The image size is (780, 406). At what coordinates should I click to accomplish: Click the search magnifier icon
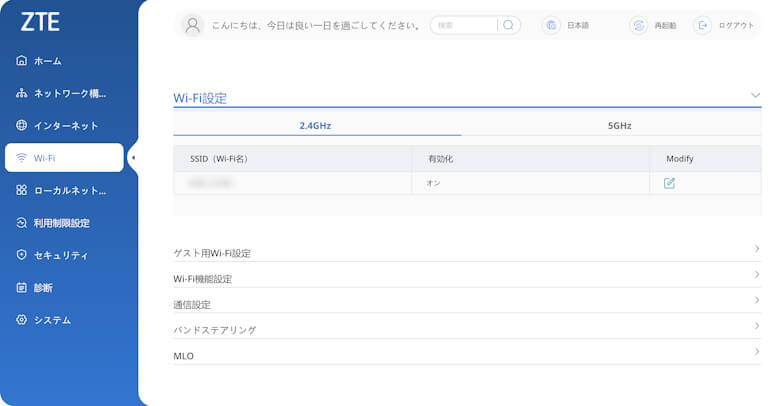click(508, 25)
